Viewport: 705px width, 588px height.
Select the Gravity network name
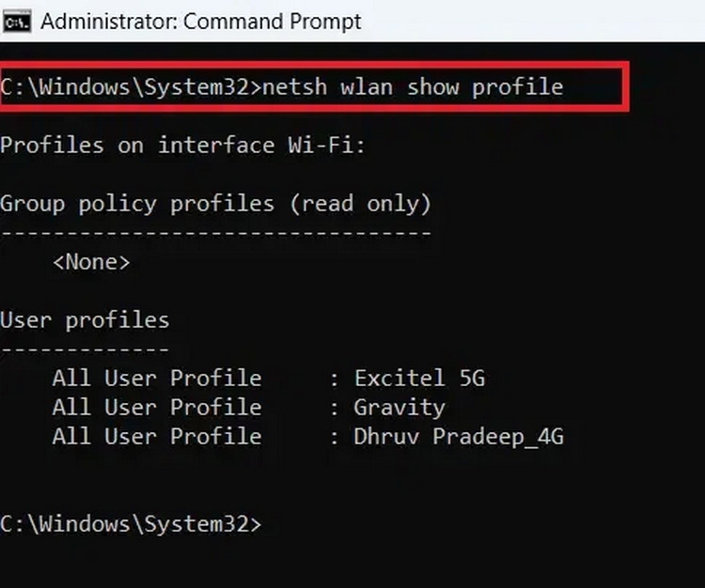(399, 408)
